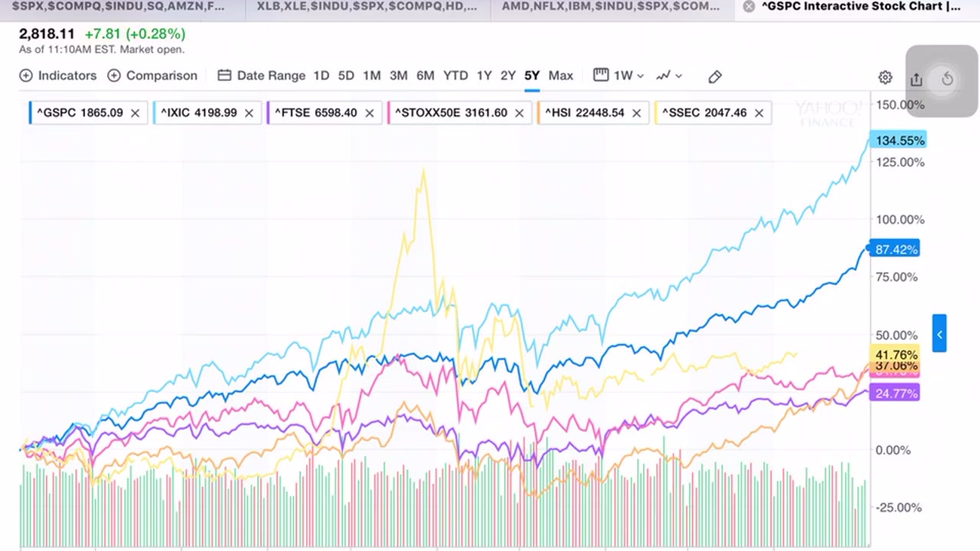Expand the blue side panel arrow
980x551 pixels.
[x=939, y=334]
